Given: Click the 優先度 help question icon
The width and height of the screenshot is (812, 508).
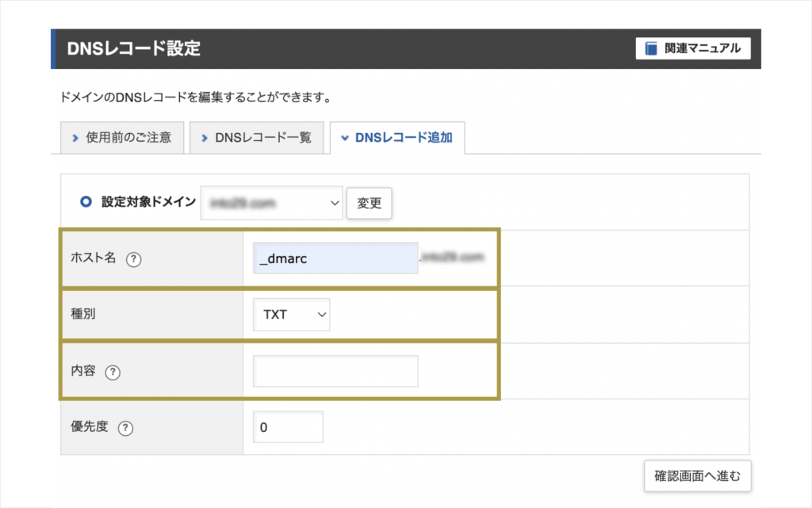Looking at the screenshot, I should [125, 428].
